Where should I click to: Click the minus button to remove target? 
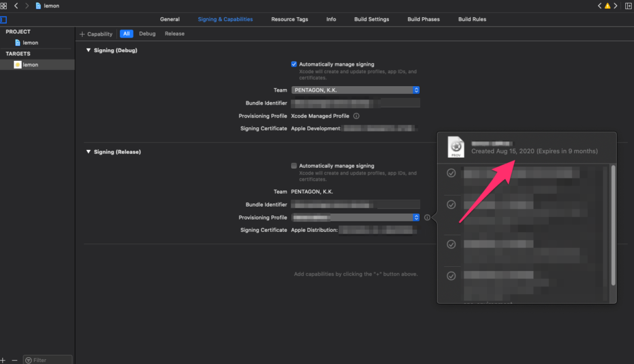coord(15,360)
